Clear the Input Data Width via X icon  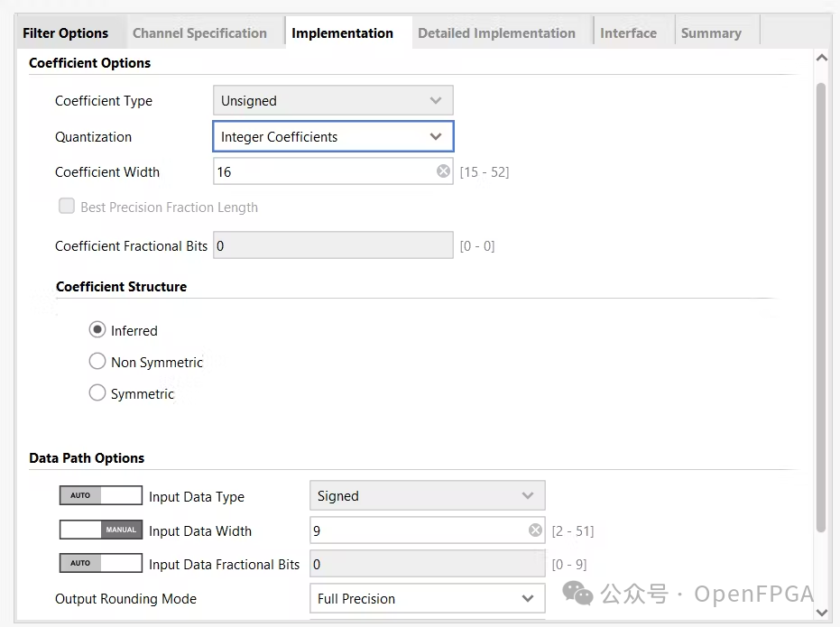535,530
